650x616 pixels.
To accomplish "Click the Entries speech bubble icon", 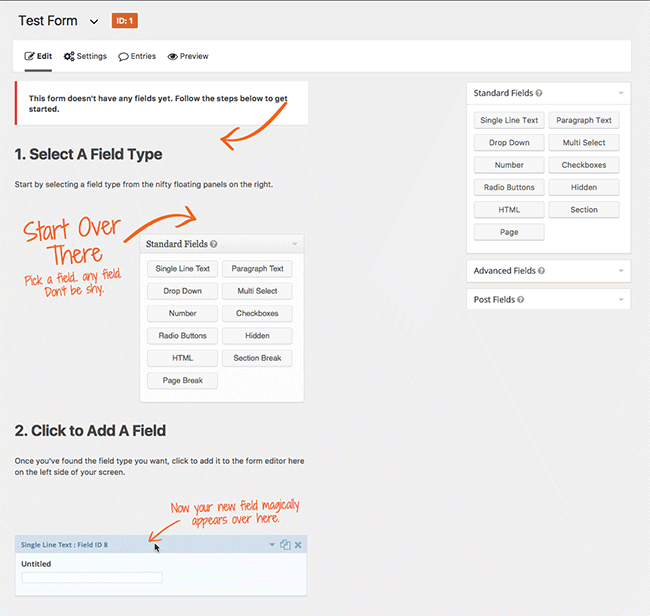I will coord(123,57).
